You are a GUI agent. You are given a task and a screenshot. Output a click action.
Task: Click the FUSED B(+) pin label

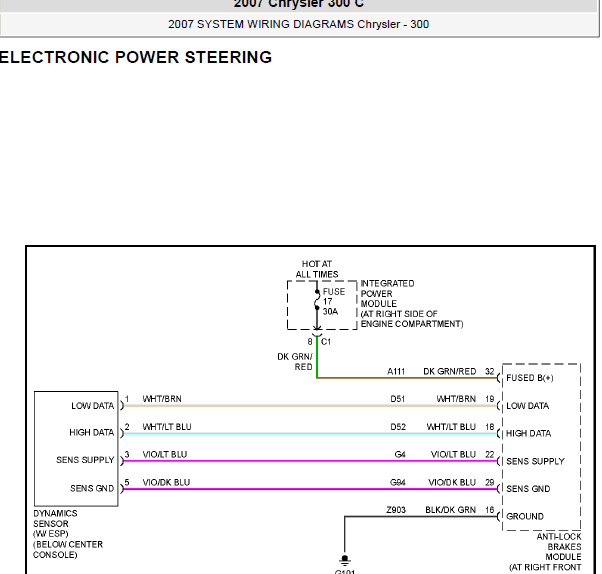tap(529, 378)
